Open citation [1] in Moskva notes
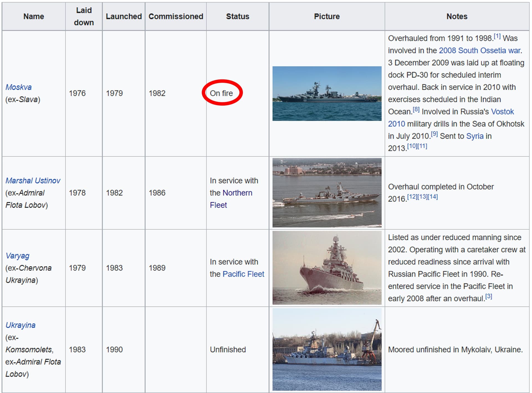Screen dimensions: 532x393 coord(497,36)
